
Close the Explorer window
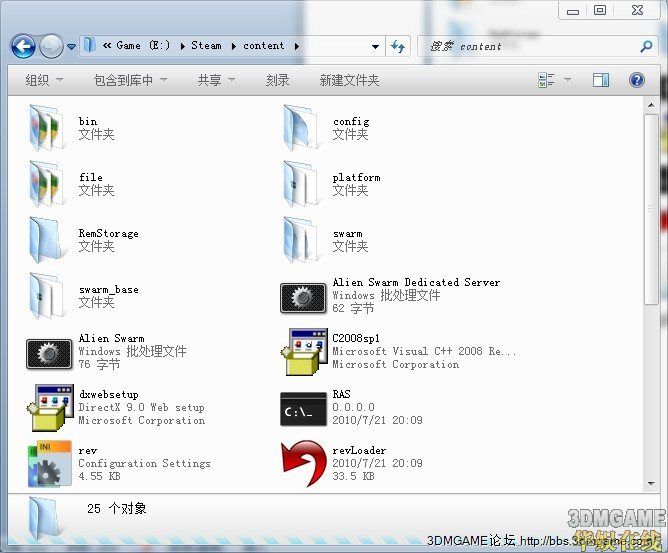click(x=638, y=10)
